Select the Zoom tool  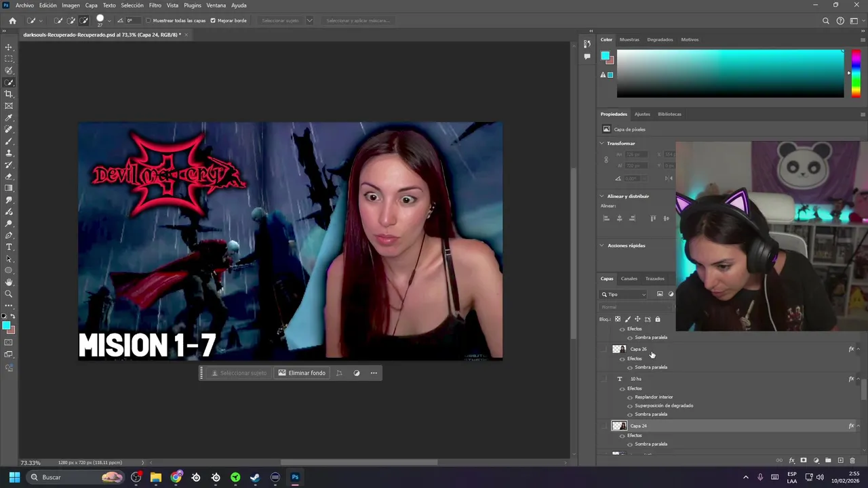[9, 294]
